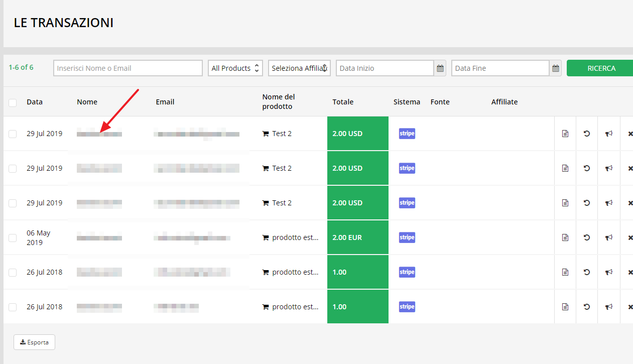Click refund arrow icon in first 29 Jul 2019 row
Screen dimensions: 633x364
click(x=587, y=134)
